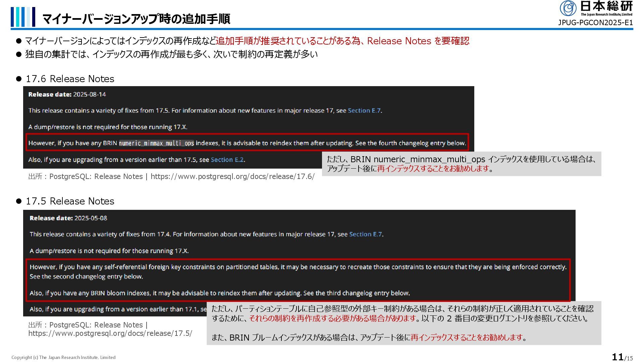Click the red Release Notes を要確認 text

click(x=418, y=41)
